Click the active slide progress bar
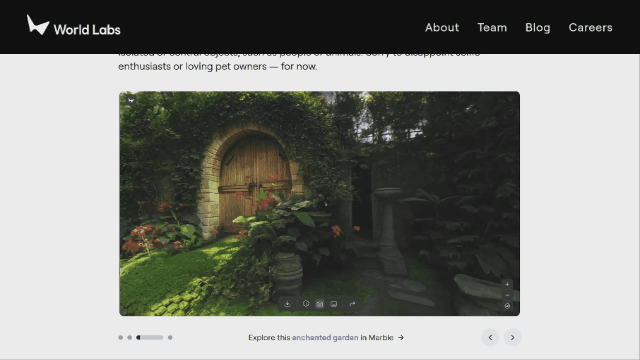 click(x=150, y=338)
